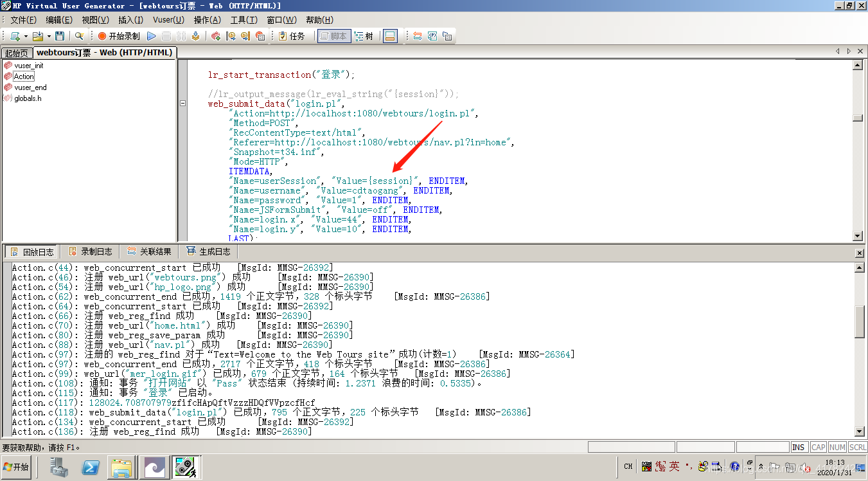Open the 编辑(E) menu
The height and width of the screenshot is (481, 868).
[59, 21]
